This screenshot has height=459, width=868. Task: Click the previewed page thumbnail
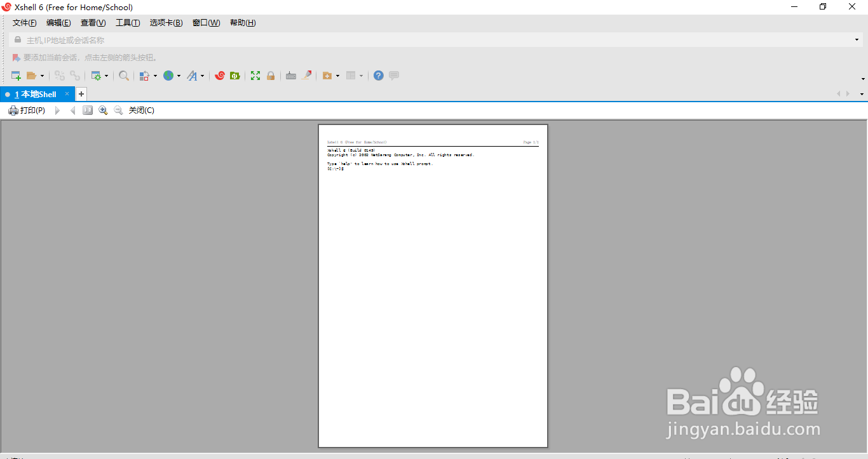pyautogui.click(x=433, y=286)
